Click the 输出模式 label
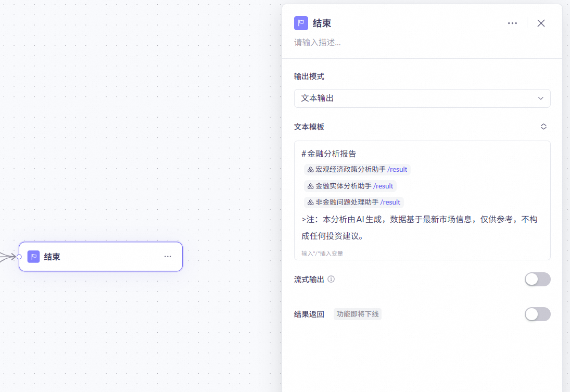This screenshot has height=392, width=570. (309, 77)
